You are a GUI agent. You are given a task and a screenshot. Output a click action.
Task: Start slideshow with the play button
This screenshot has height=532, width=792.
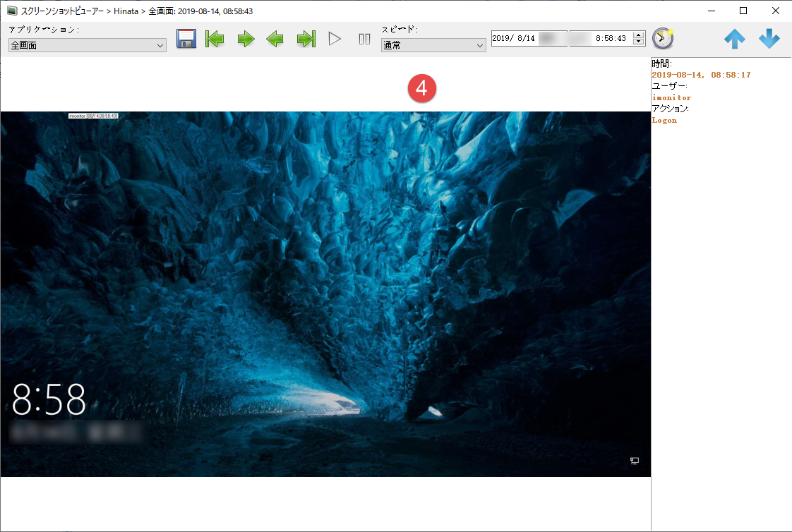click(335, 39)
